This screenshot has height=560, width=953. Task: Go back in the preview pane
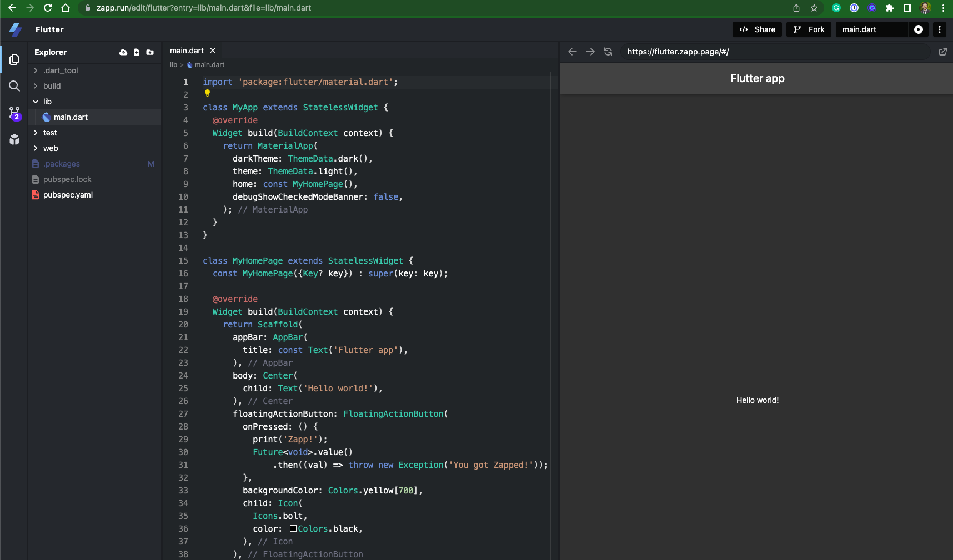pos(573,52)
